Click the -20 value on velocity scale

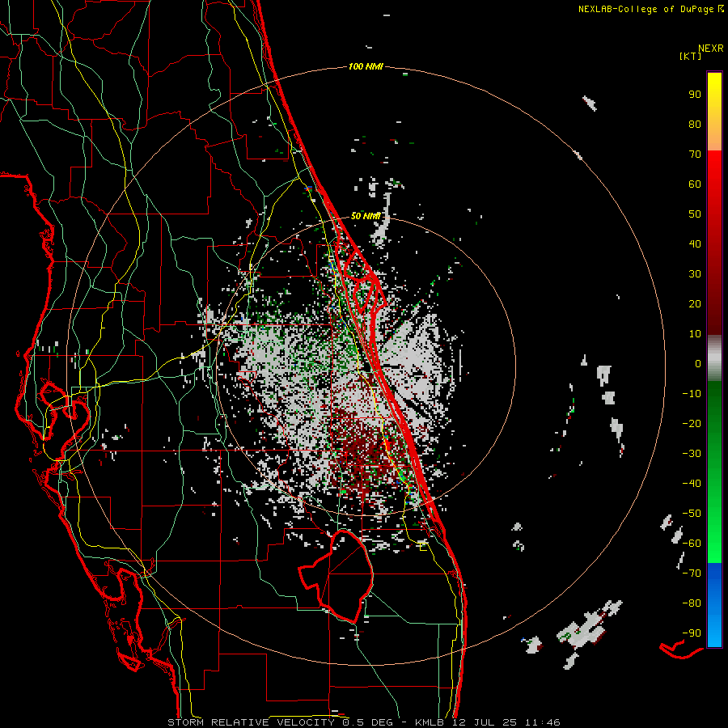[692, 424]
